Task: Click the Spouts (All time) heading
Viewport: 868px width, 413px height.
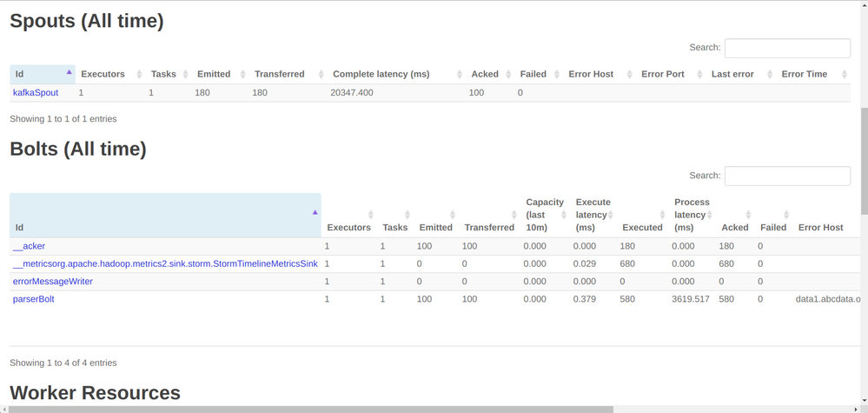Action: [x=87, y=21]
